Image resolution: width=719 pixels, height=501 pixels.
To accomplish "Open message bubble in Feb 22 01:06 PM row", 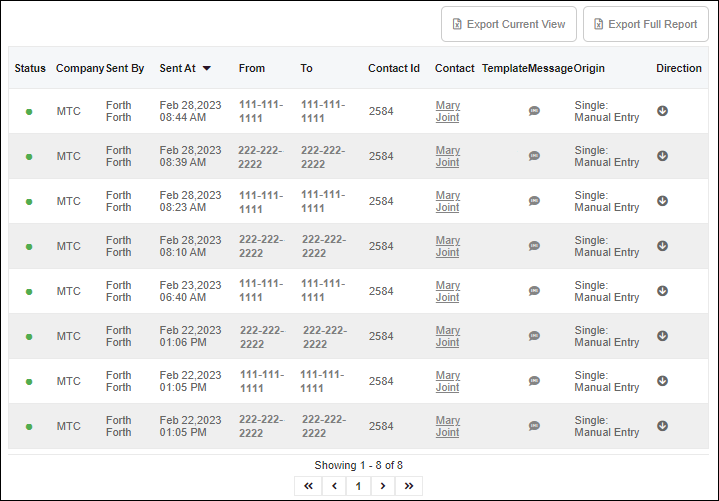I will (x=534, y=336).
